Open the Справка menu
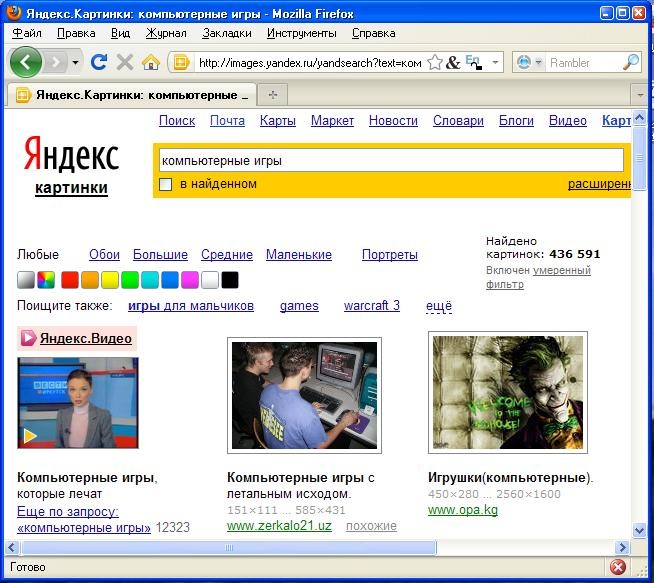The image size is (654, 583). point(373,33)
